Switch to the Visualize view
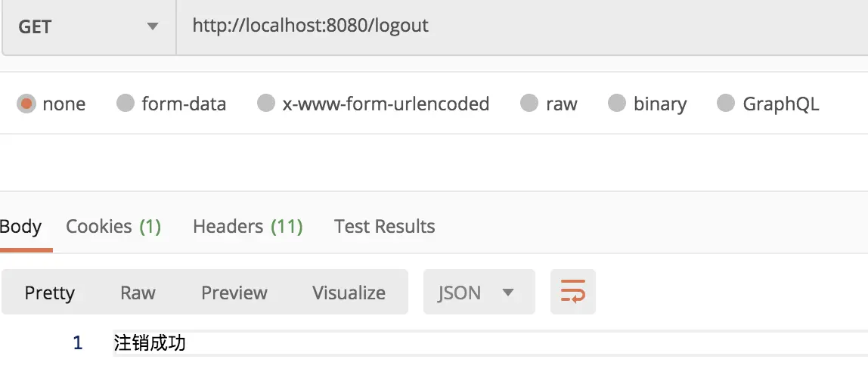 coord(349,293)
